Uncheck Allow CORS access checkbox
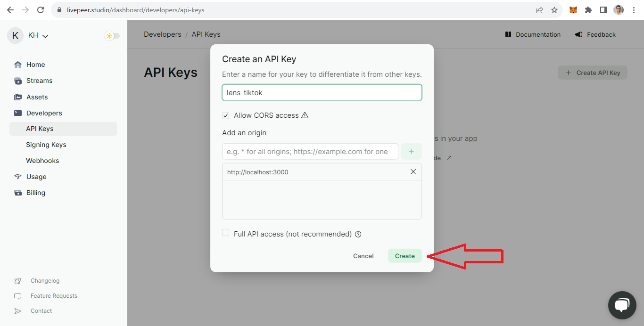This screenshot has height=326, width=644. pos(226,115)
